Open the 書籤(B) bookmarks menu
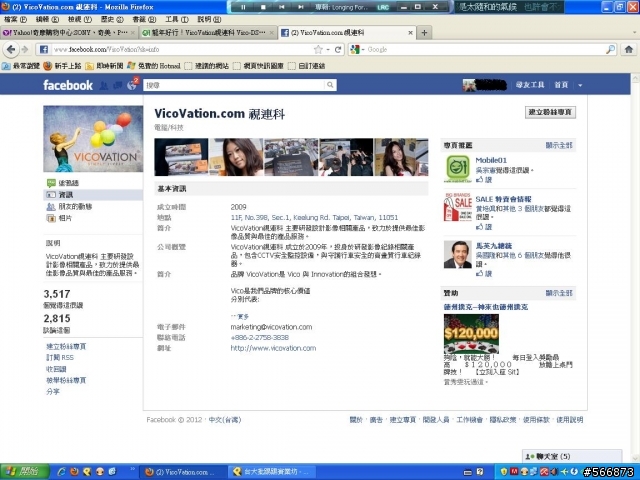Viewport: 640px width, 480px height. click(144, 19)
